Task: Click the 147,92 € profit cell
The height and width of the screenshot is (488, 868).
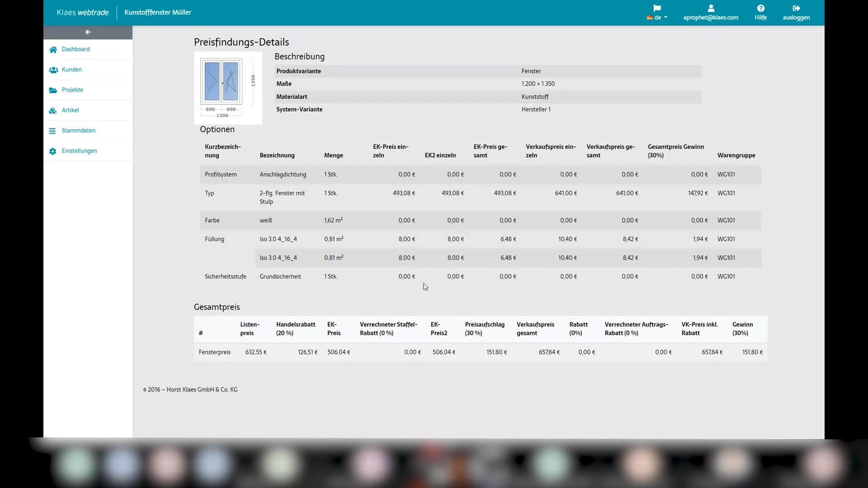Action: (698, 193)
